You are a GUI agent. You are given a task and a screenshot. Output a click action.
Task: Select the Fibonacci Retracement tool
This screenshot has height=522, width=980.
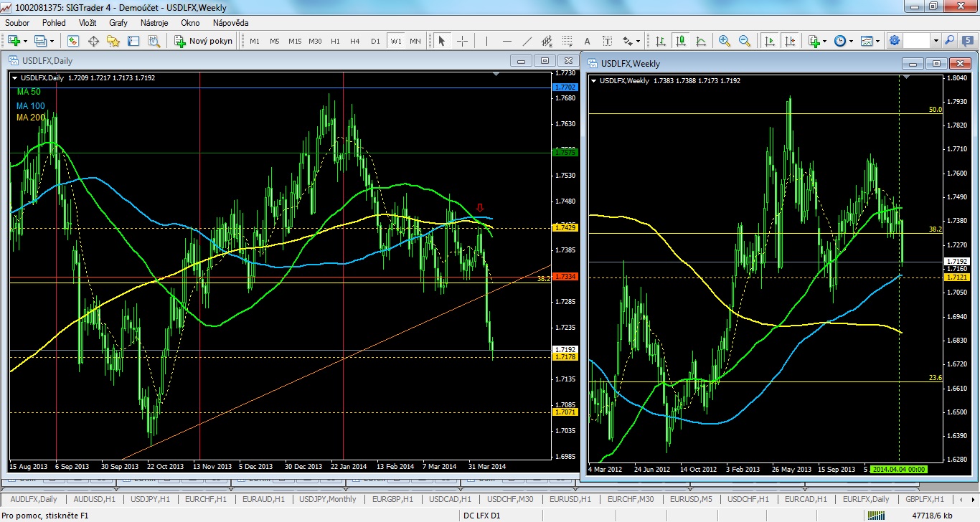(x=567, y=41)
